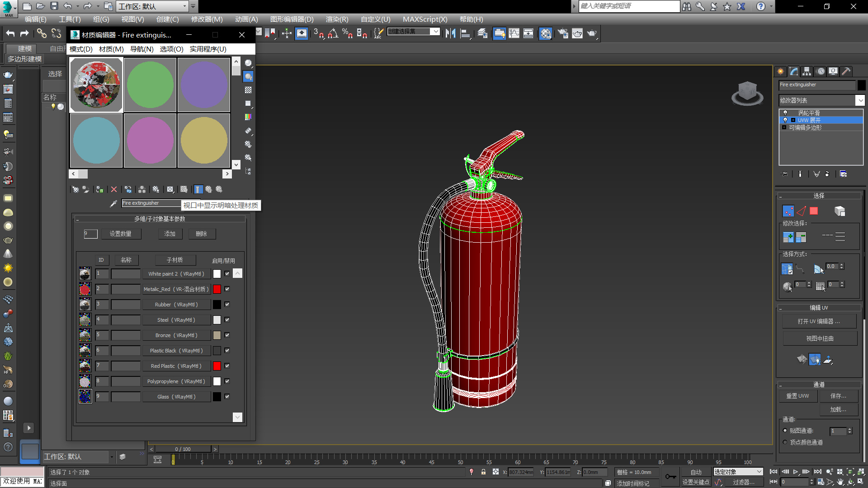Image resolution: width=868 pixels, height=488 pixels.
Task: Disable the Rubber sub-material checkbox
Action: click(227, 305)
